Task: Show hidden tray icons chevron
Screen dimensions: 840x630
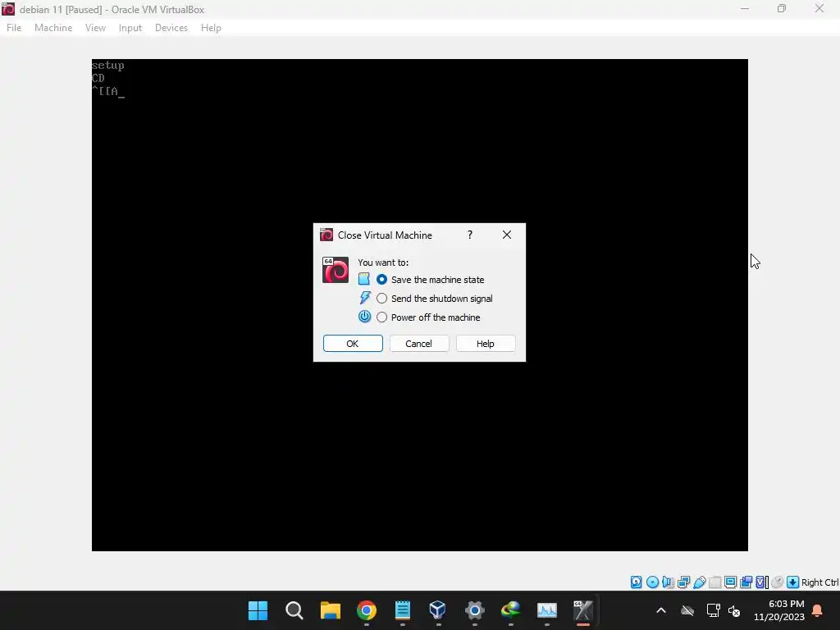Action: point(661,610)
